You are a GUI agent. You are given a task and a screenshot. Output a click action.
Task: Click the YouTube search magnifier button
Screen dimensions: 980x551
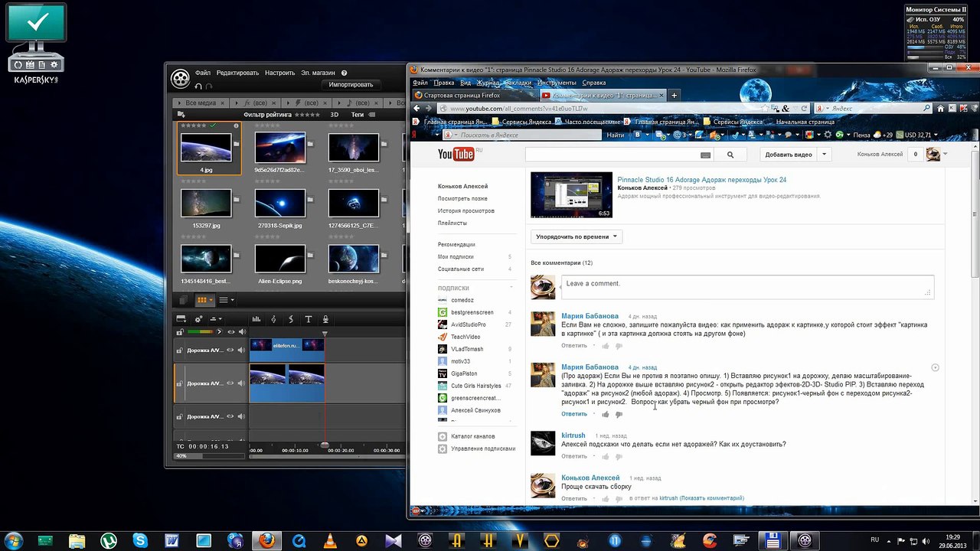click(x=730, y=155)
